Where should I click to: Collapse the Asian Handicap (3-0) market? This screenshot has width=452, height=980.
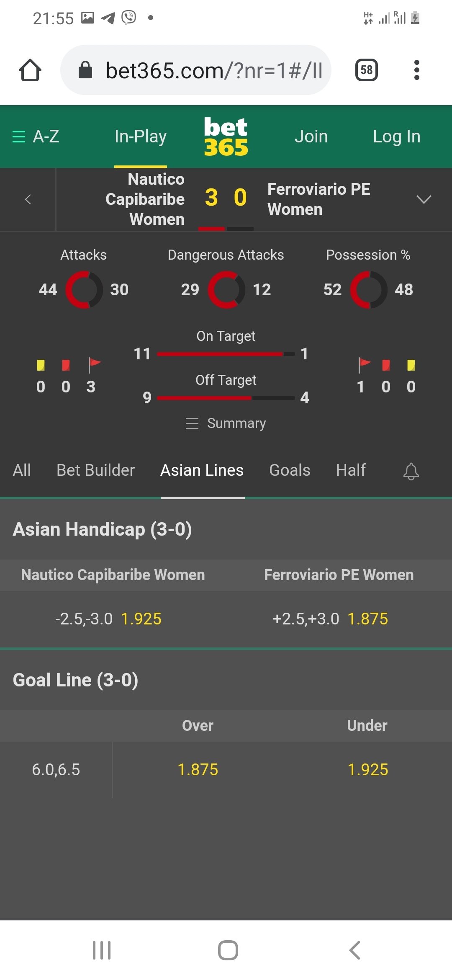coord(103,529)
